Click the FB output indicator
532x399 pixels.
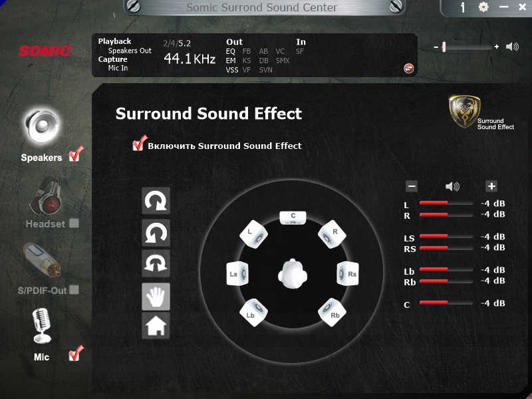pyautogui.click(x=246, y=51)
